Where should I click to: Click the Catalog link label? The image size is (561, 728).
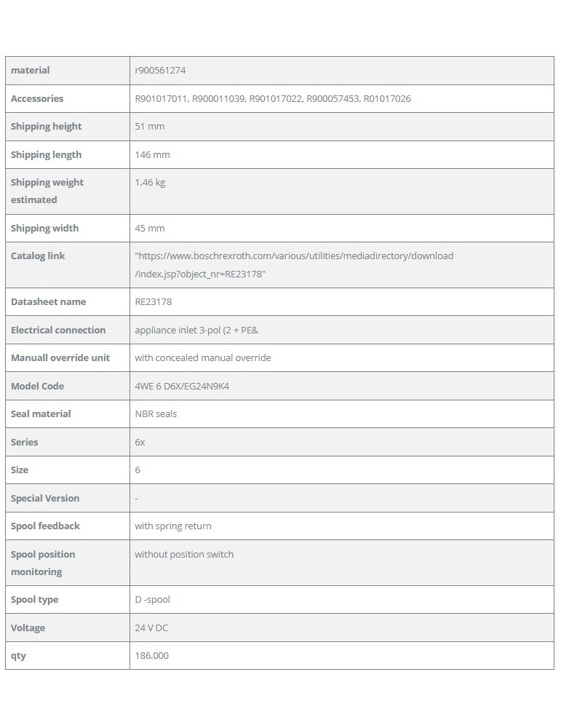coord(38,256)
